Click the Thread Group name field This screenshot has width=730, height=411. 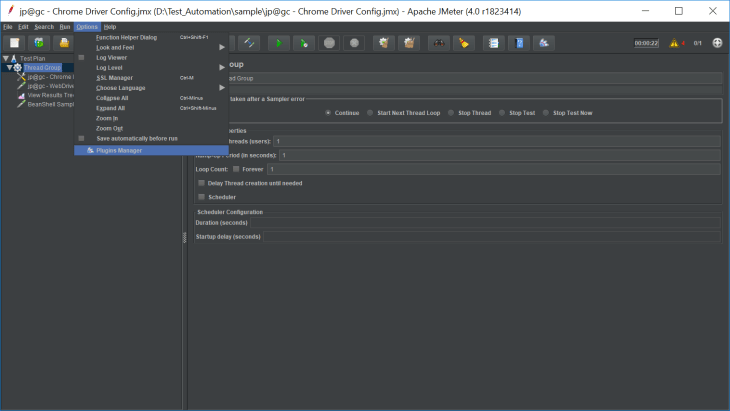[475, 78]
